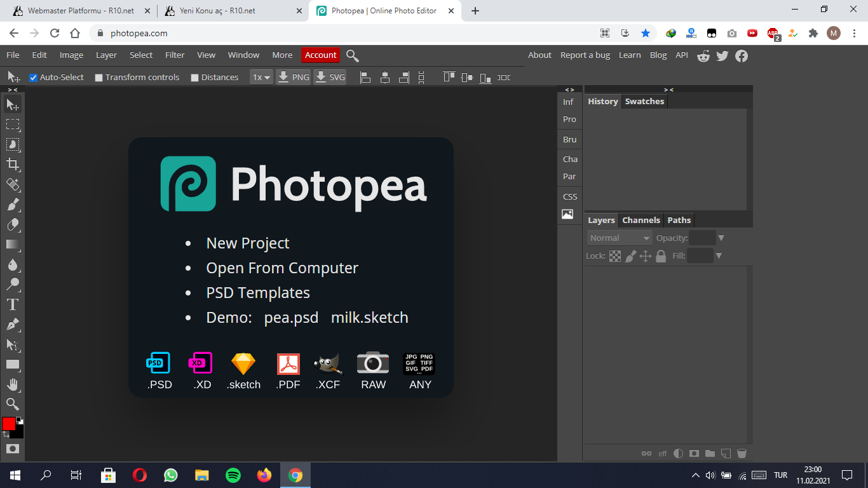Click the search magnifier beside Account
Image resolution: width=868 pixels, height=488 pixels.
(353, 56)
